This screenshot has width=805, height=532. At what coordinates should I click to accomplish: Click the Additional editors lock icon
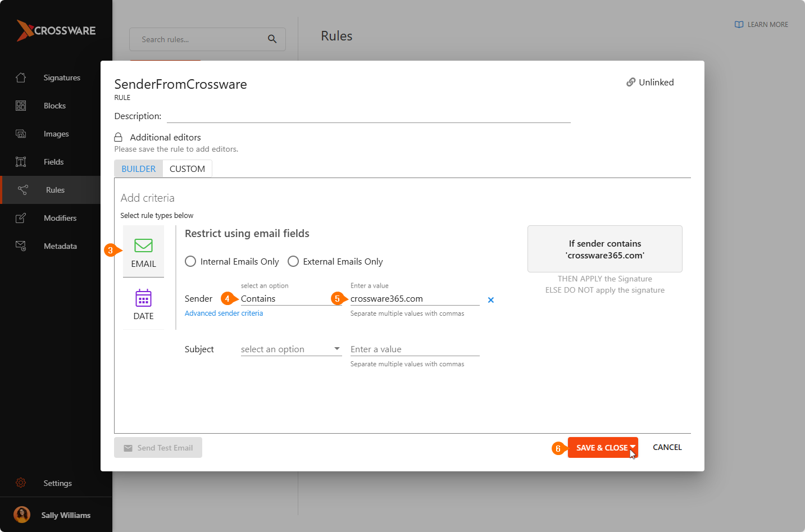pos(118,138)
